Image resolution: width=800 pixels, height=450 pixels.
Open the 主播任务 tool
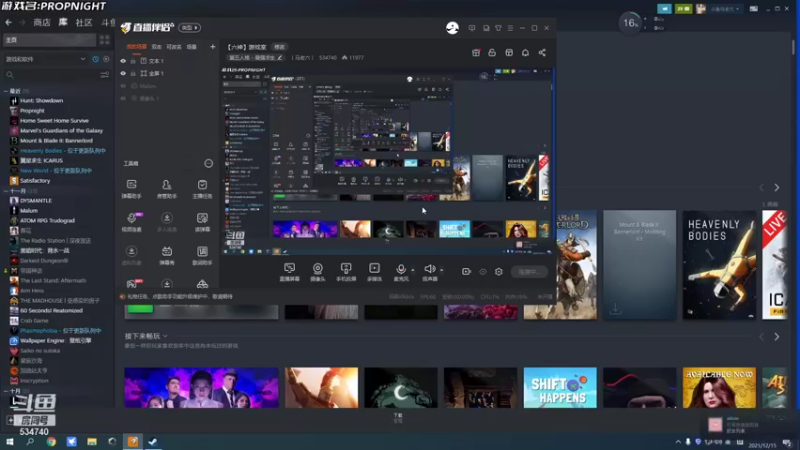click(x=202, y=188)
